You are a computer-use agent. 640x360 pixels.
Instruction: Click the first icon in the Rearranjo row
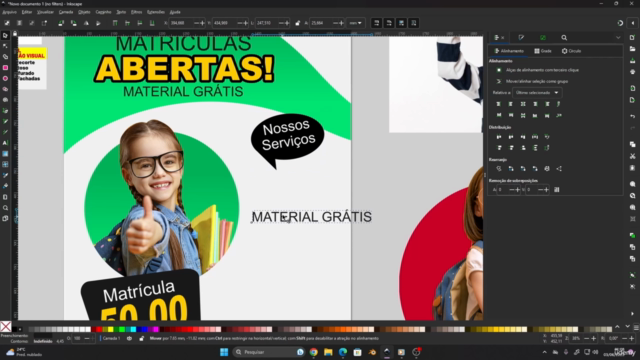498,169
